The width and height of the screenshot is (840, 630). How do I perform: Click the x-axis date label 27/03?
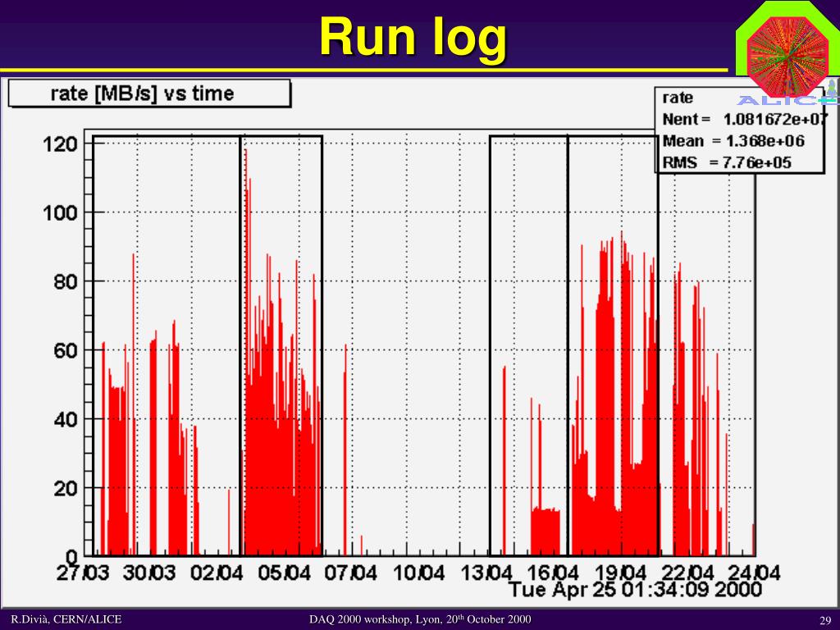[x=83, y=573]
